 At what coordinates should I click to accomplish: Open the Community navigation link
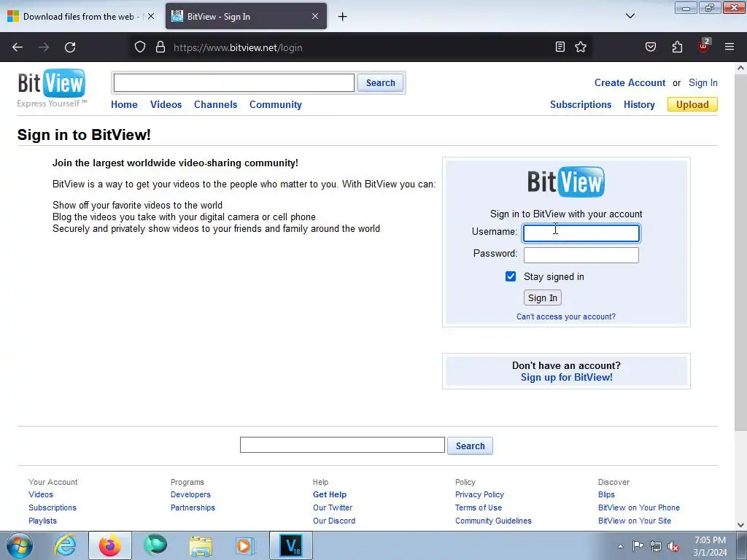click(275, 105)
